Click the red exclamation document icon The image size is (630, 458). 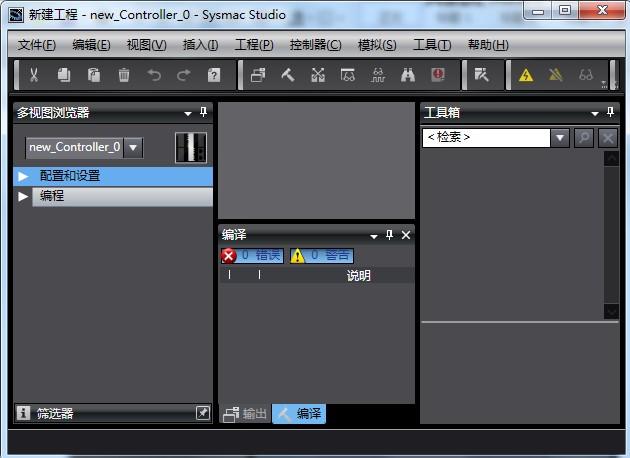438,75
